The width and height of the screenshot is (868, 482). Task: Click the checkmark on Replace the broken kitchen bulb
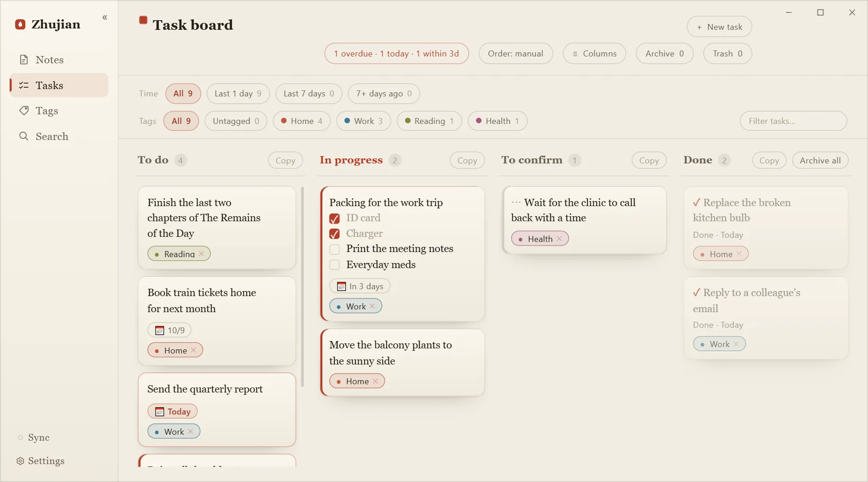(697, 202)
